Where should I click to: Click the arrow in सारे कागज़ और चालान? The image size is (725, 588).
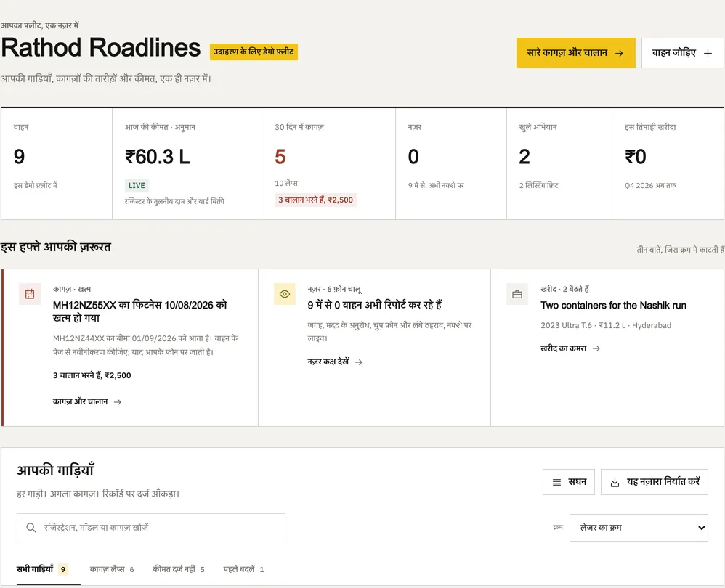tap(619, 53)
